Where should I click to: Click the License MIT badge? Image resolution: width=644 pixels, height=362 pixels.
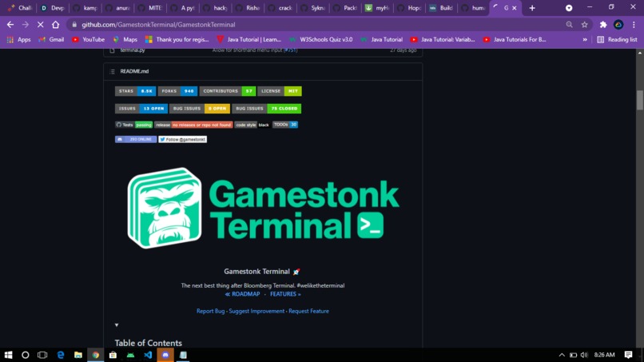280,91
